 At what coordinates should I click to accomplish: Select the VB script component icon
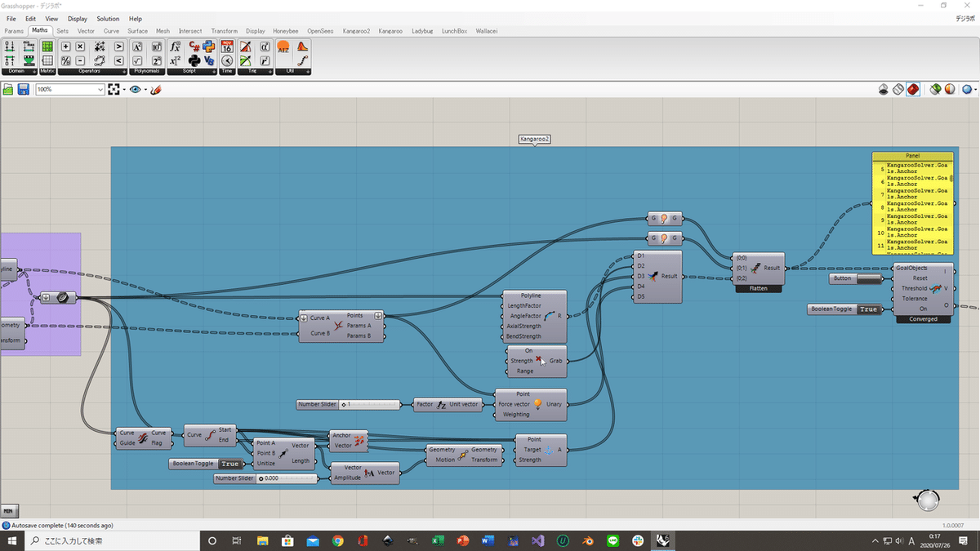tap(209, 60)
